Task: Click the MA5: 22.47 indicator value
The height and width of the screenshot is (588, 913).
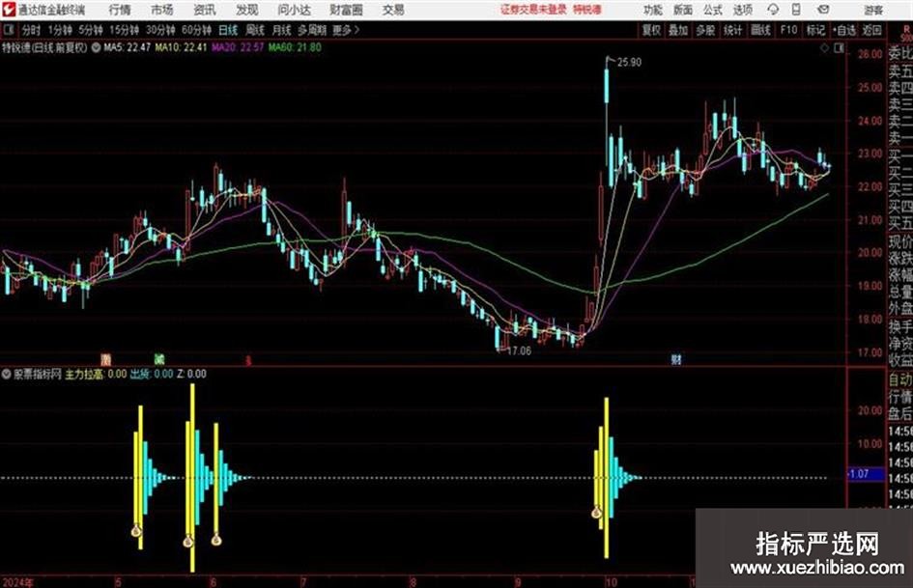Action: click(x=127, y=47)
